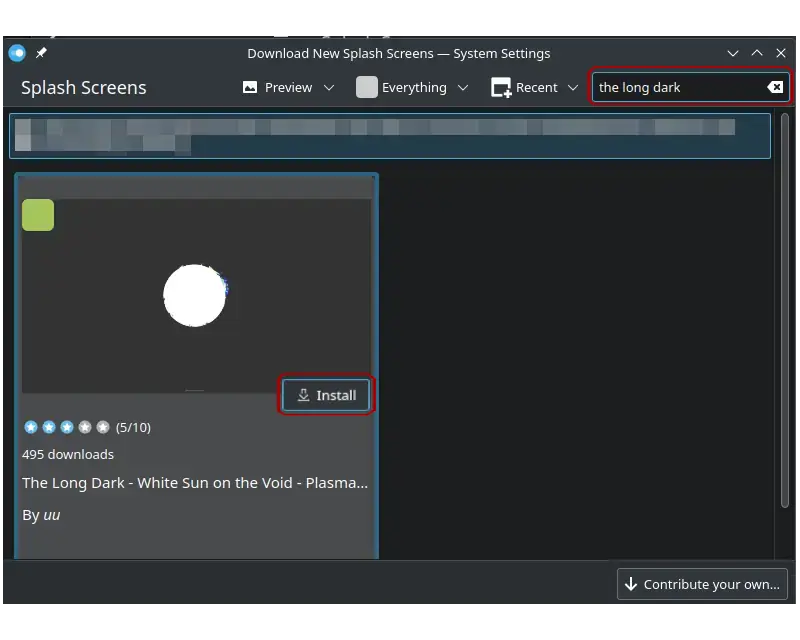Screen dimensions: 800x640
Task: Open the Preview view mode dropdown
Action: pyautogui.click(x=287, y=87)
